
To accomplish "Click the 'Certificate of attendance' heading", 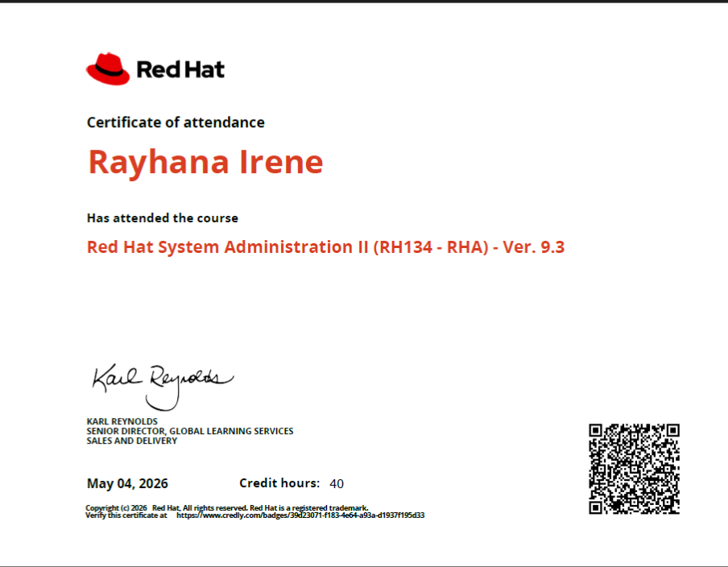I will pos(176,122).
